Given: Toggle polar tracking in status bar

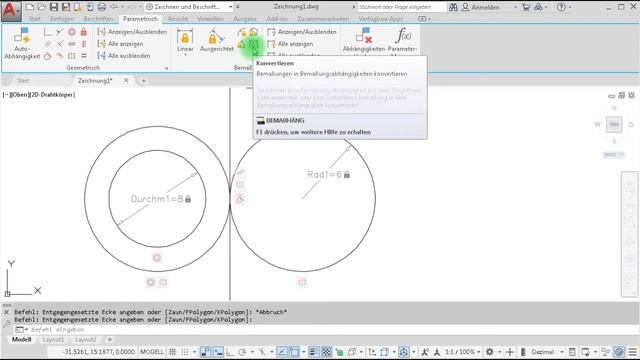Looking at the screenshot, I should 242,352.
